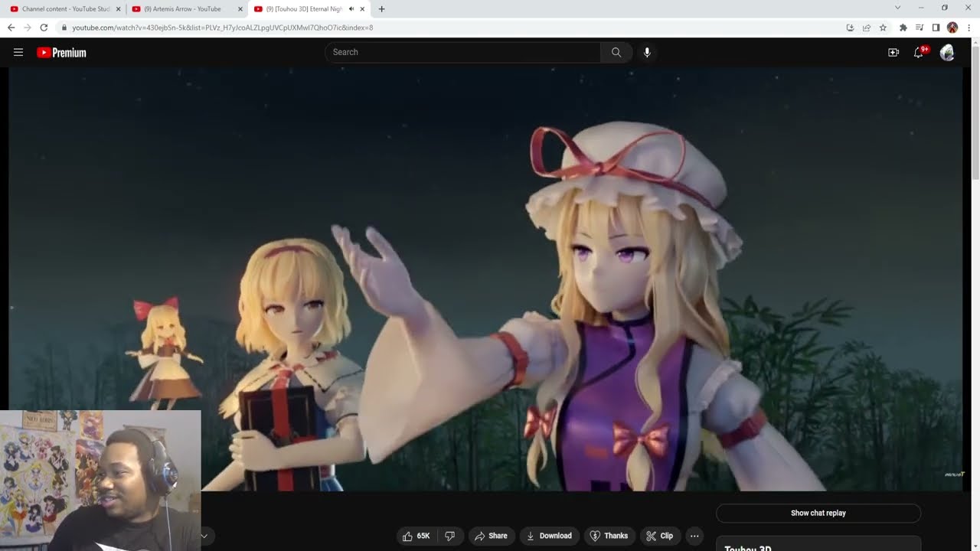
Task: Open media controls in Chrome toolbar
Action: [x=920, y=28]
